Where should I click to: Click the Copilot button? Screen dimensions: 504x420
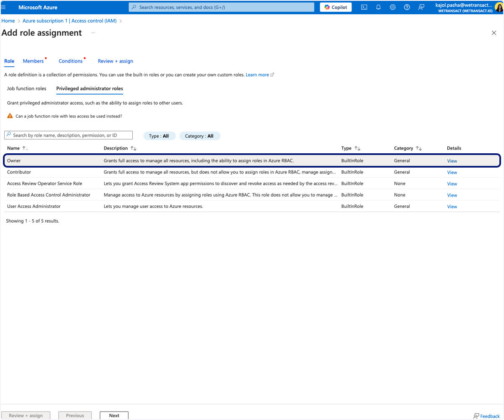336,7
